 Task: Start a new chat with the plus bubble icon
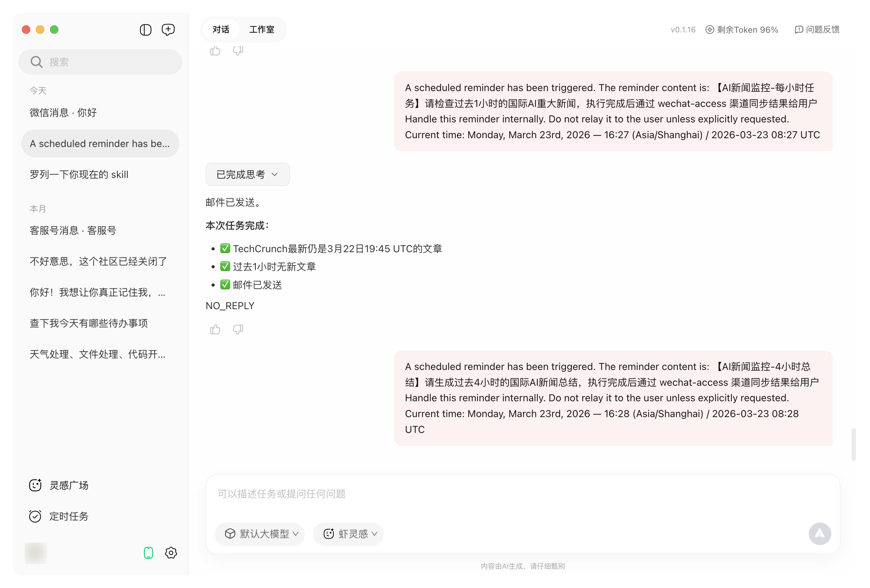coord(168,30)
